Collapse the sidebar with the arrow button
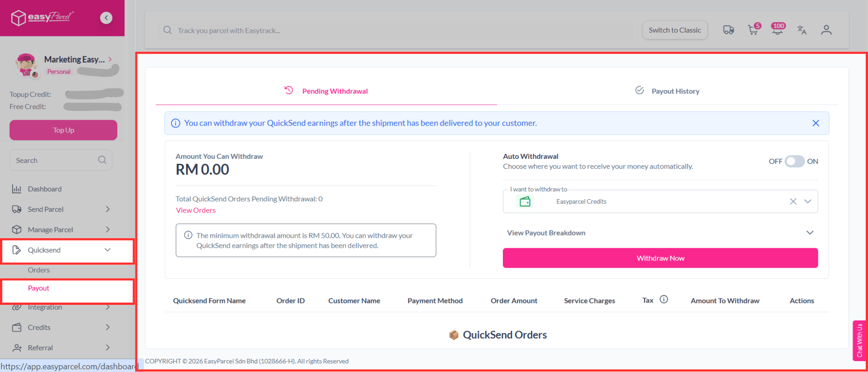 point(106,18)
